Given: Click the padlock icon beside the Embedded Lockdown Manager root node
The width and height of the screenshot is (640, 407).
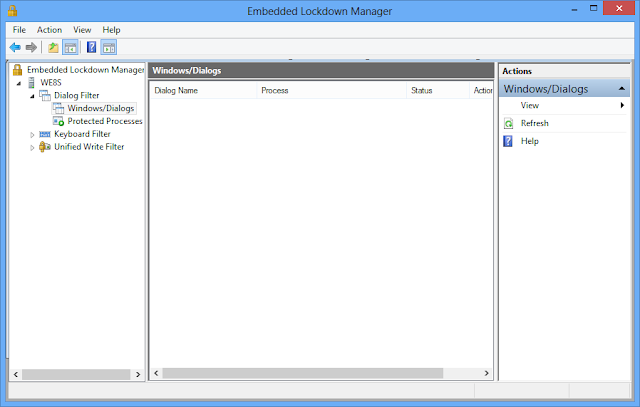Looking at the screenshot, I should 17,70.
